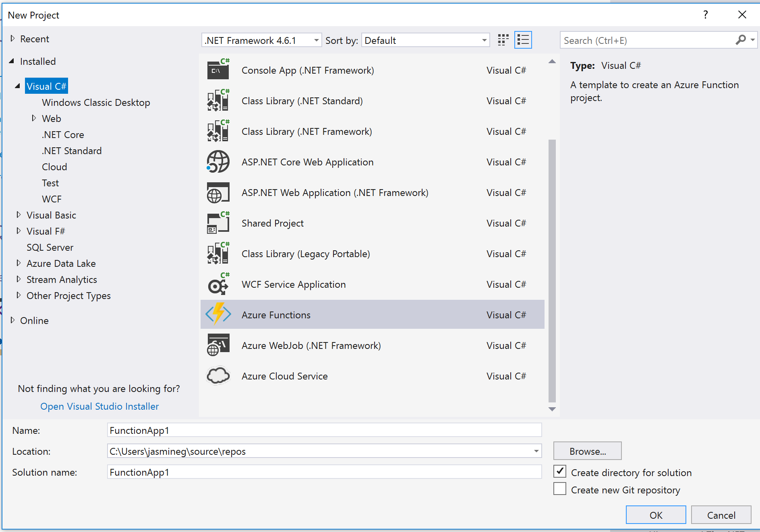Click the template list scroll down arrow
Viewport: 760px width, 532px height.
pyautogui.click(x=552, y=409)
